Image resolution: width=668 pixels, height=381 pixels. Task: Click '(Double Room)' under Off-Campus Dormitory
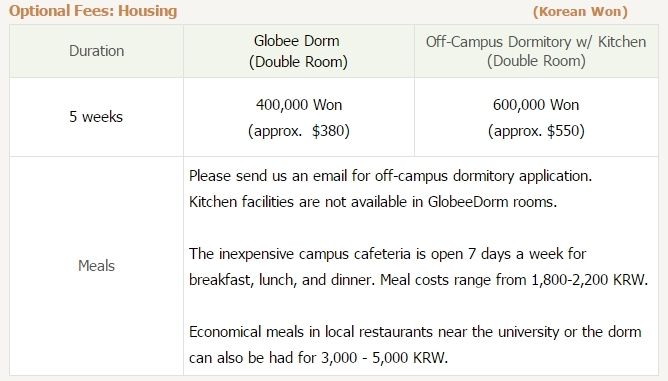536,61
